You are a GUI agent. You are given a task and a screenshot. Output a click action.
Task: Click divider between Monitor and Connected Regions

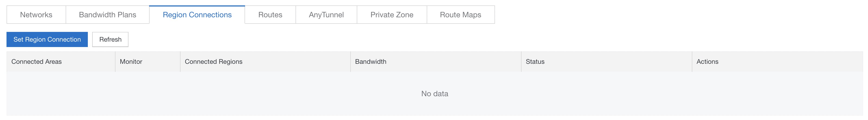click(180, 62)
